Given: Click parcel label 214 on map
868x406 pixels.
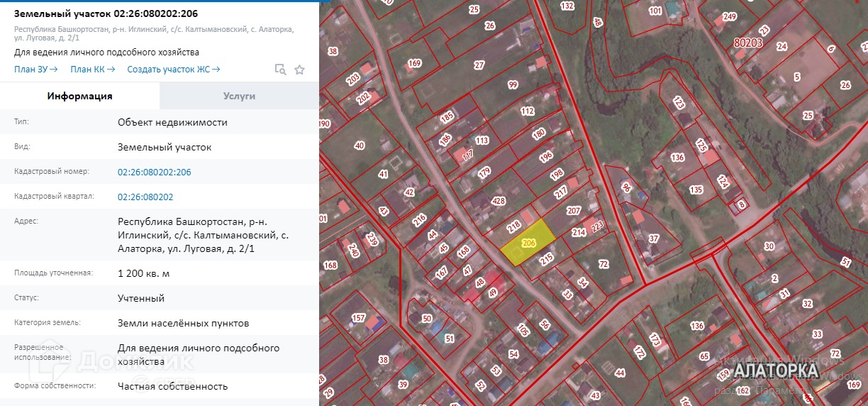Looking at the screenshot, I should point(579,232).
